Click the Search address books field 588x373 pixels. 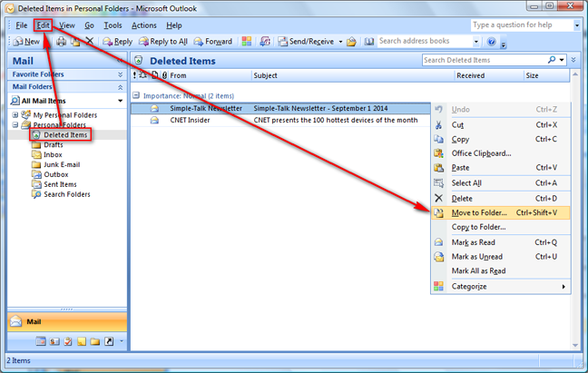pyautogui.click(x=423, y=41)
